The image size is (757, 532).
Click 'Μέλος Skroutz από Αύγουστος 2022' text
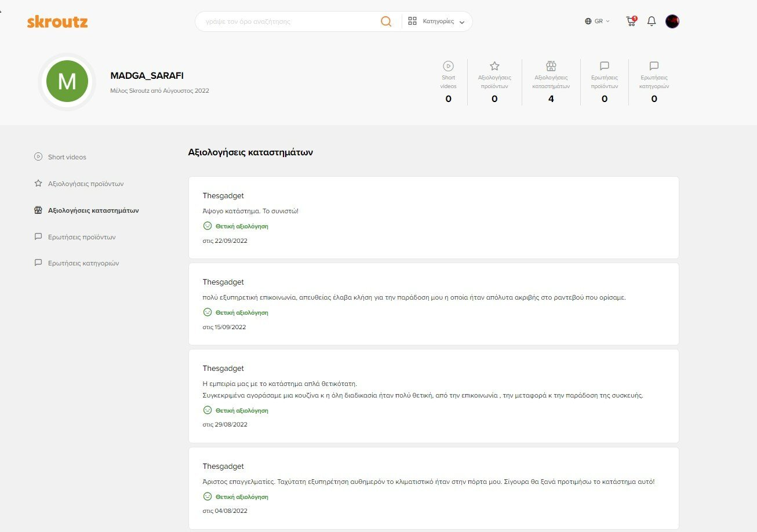pos(159,90)
